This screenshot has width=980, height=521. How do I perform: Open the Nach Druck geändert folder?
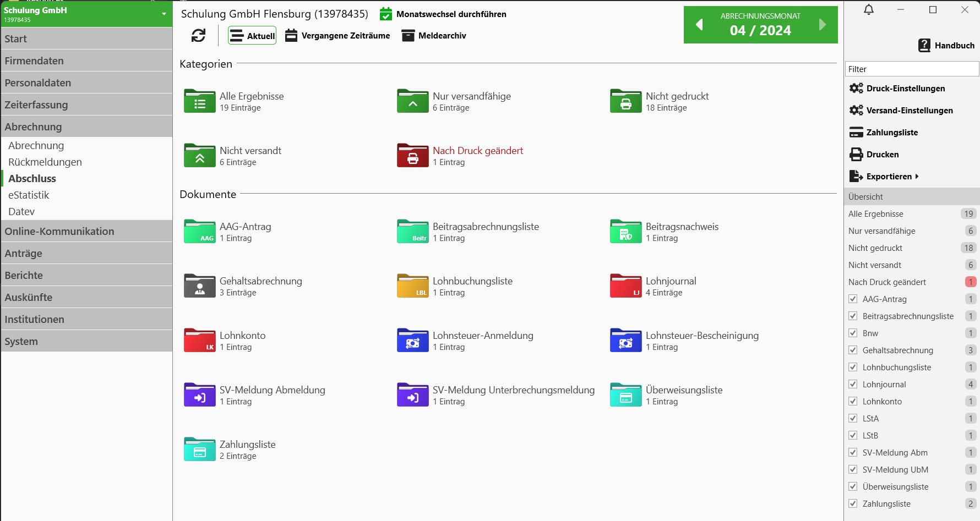pyautogui.click(x=412, y=156)
